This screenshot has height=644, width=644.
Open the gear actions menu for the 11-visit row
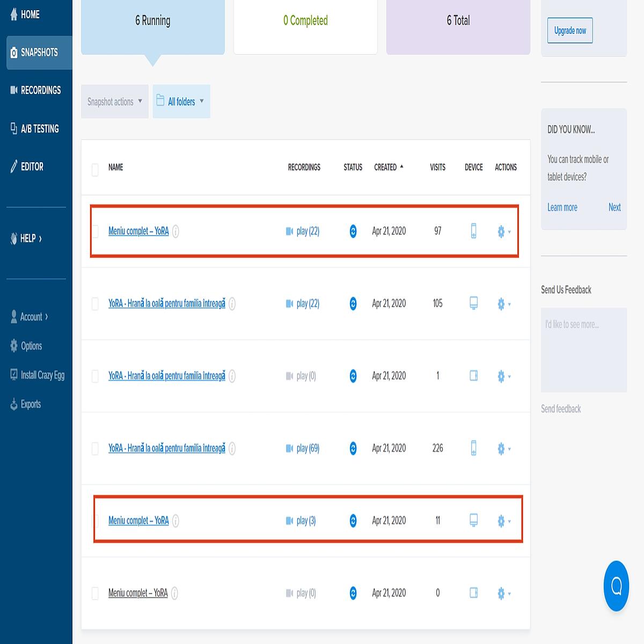pos(503,521)
